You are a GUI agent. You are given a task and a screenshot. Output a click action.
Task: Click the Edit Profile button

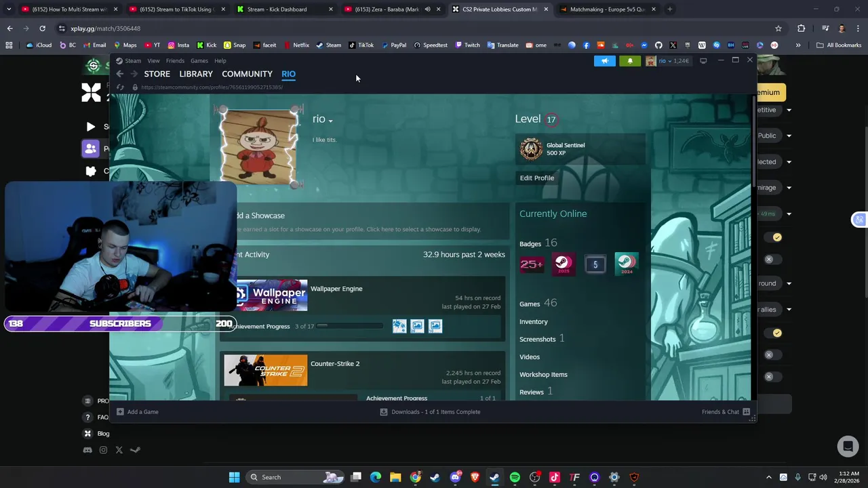click(537, 178)
